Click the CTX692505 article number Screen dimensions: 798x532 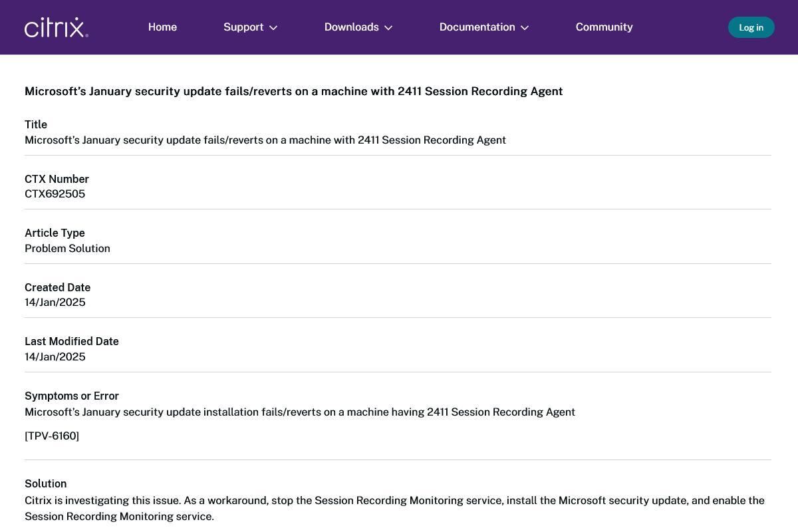55,194
